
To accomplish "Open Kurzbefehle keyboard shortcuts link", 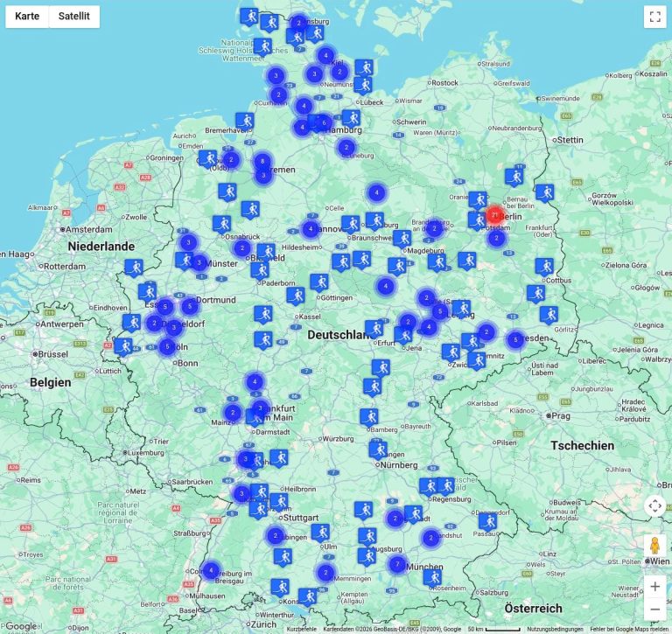I will click(302, 630).
